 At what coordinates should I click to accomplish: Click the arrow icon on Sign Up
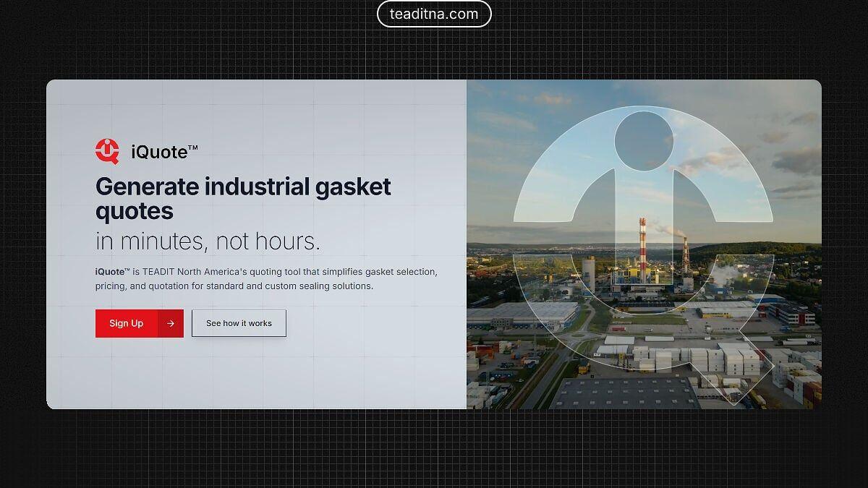(171, 323)
